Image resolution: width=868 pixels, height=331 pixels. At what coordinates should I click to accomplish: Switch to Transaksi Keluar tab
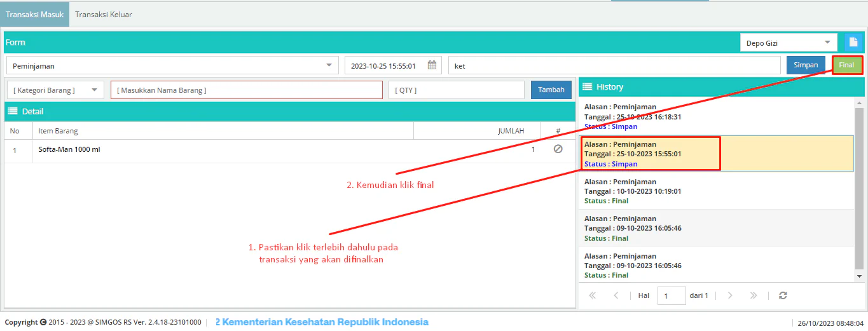click(104, 14)
